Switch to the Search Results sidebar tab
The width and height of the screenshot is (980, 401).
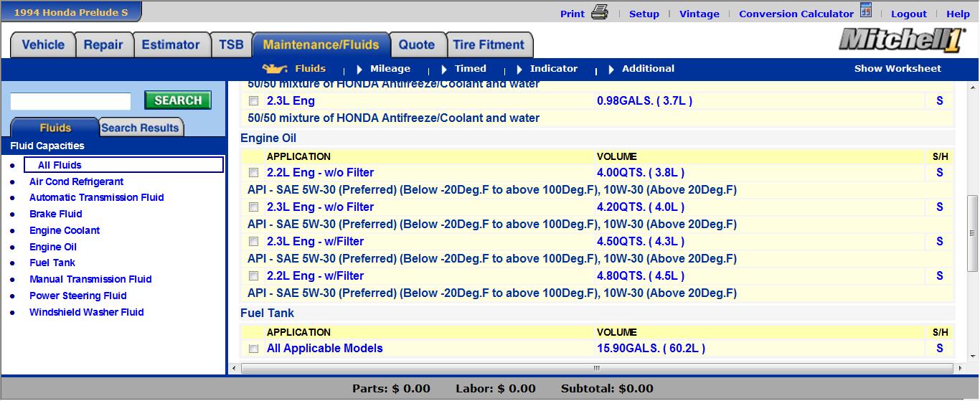tap(140, 128)
